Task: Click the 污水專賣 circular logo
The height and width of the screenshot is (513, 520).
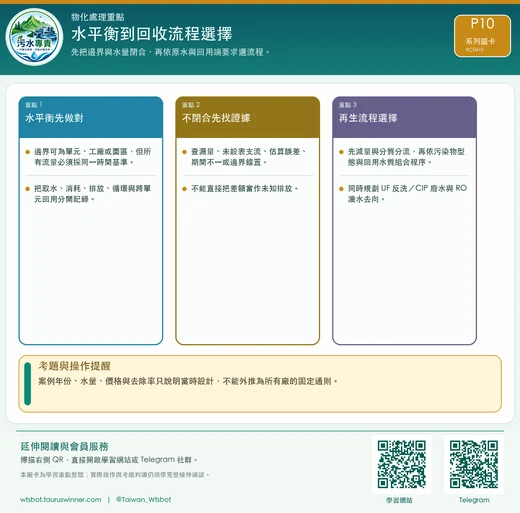Action: tap(34, 37)
